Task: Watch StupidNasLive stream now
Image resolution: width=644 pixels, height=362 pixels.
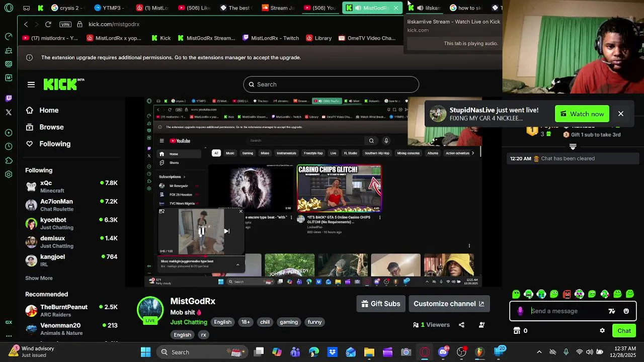Action: pos(582,114)
